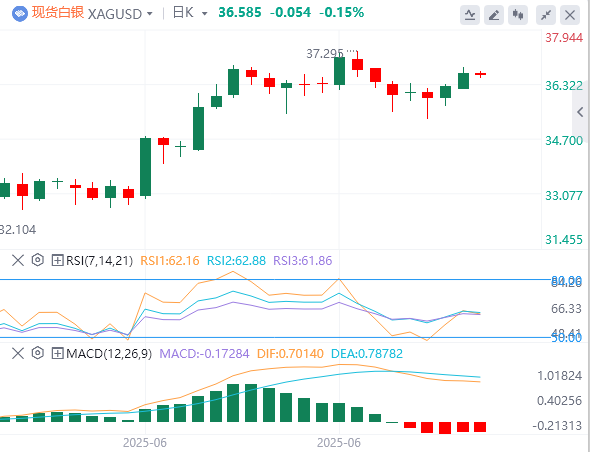Expand side panel with left chevron

pyautogui.click(x=580, y=112)
